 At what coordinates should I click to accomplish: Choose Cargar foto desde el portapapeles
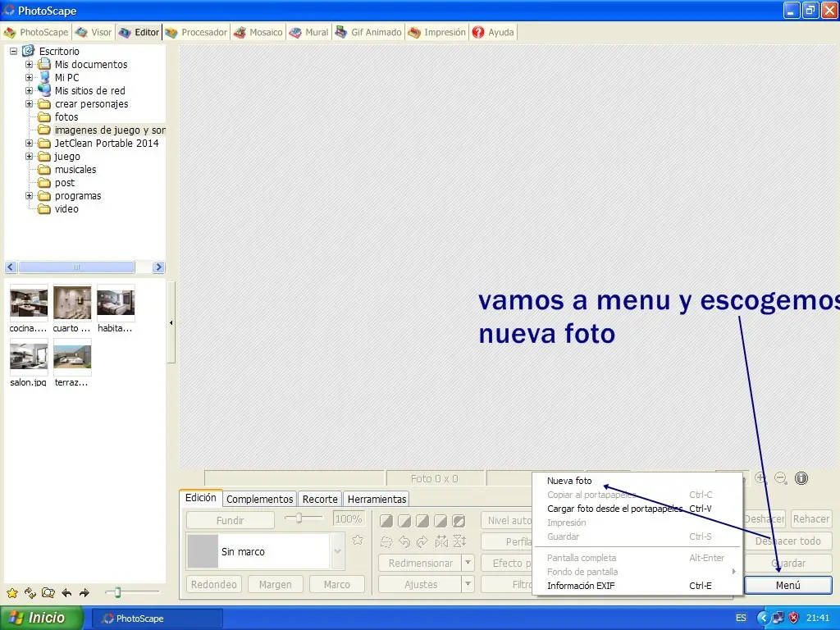pyautogui.click(x=614, y=509)
